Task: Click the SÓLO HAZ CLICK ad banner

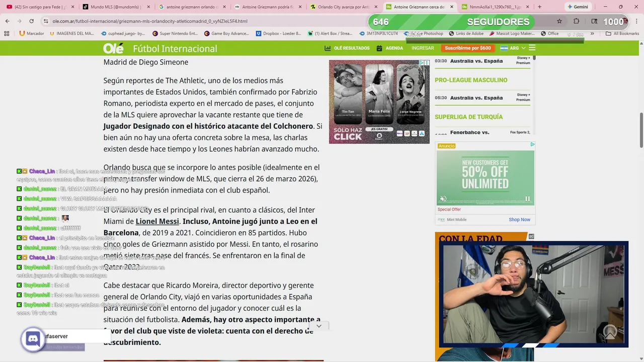Action: (x=379, y=102)
